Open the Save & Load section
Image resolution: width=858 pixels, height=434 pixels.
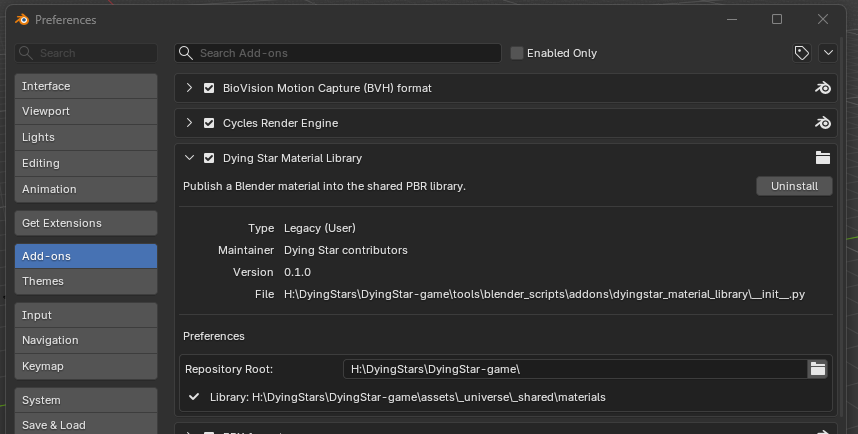(86, 425)
